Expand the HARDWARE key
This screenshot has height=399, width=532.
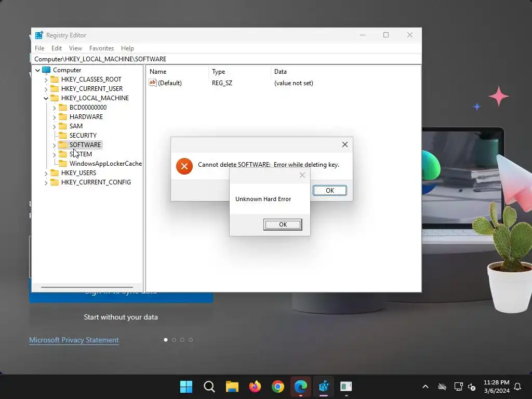[x=54, y=117]
